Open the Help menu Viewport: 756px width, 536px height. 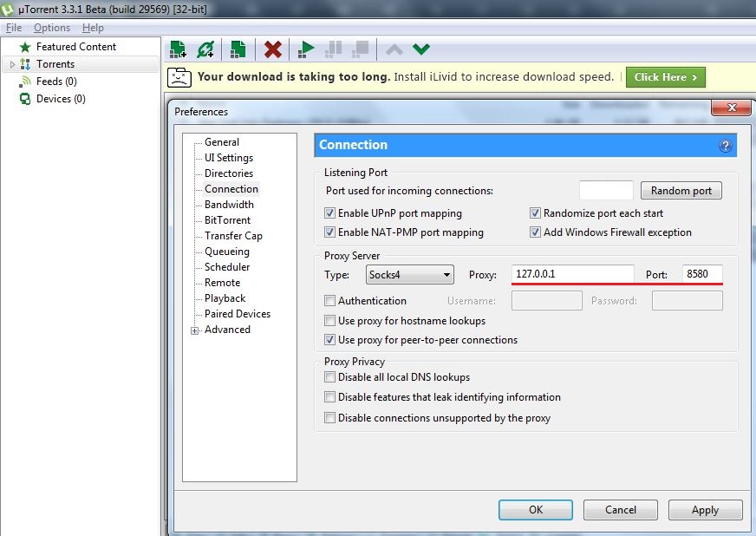(x=93, y=28)
